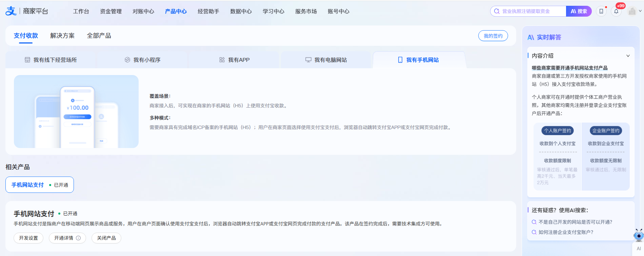
Task: Click the phone payment illustration showing ¥100.00
Action: point(76,111)
